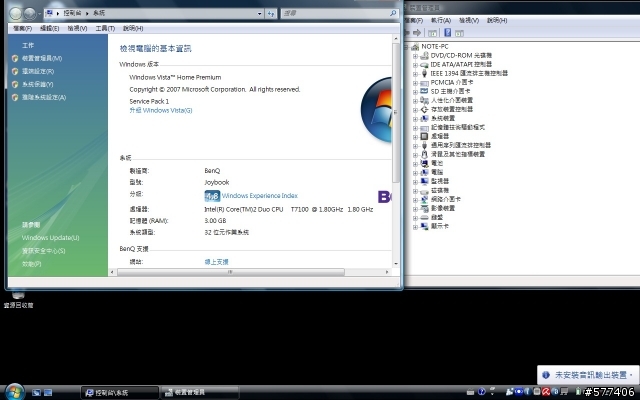Click the Windows Experience Index 4.8 score badge

coord(212,196)
